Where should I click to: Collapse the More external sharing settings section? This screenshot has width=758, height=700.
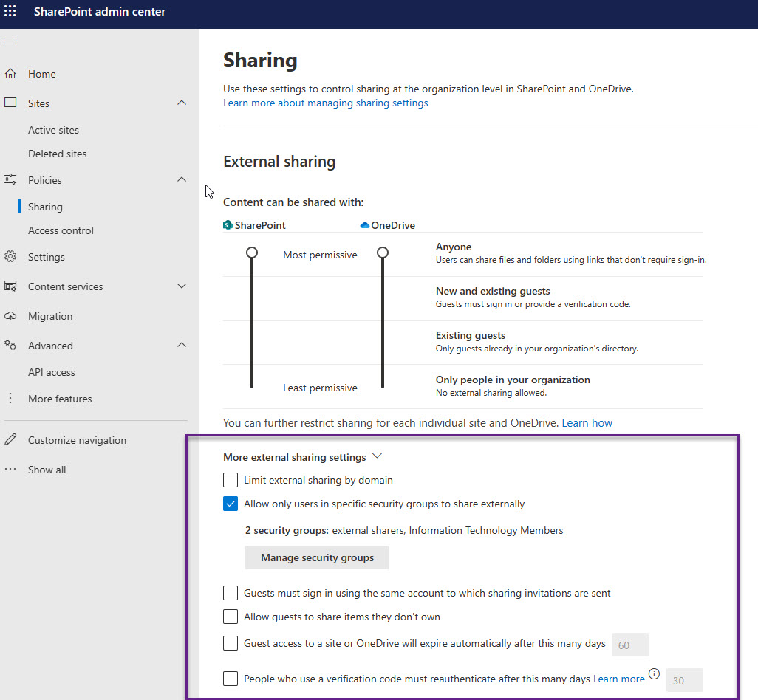[378, 456]
